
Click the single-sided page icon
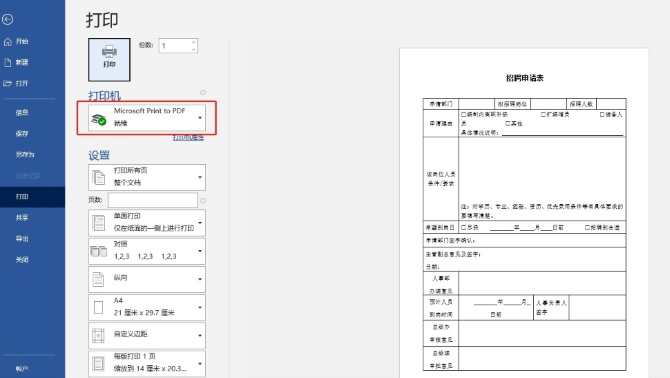(x=99, y=223)
